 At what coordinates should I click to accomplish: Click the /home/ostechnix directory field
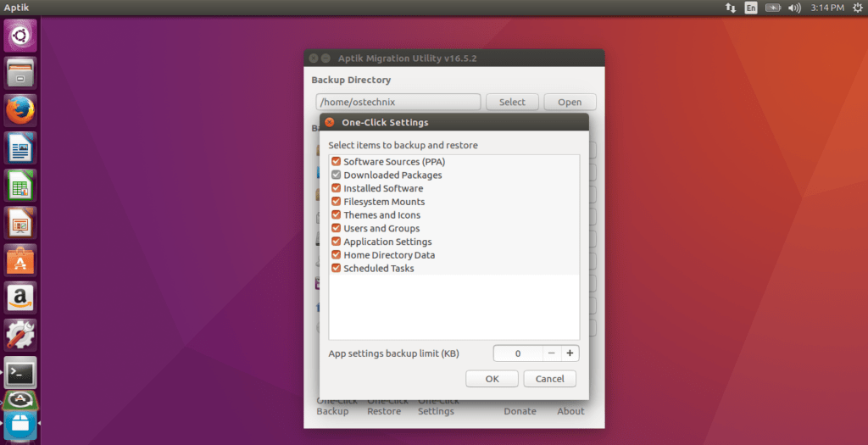coord(398,102)
